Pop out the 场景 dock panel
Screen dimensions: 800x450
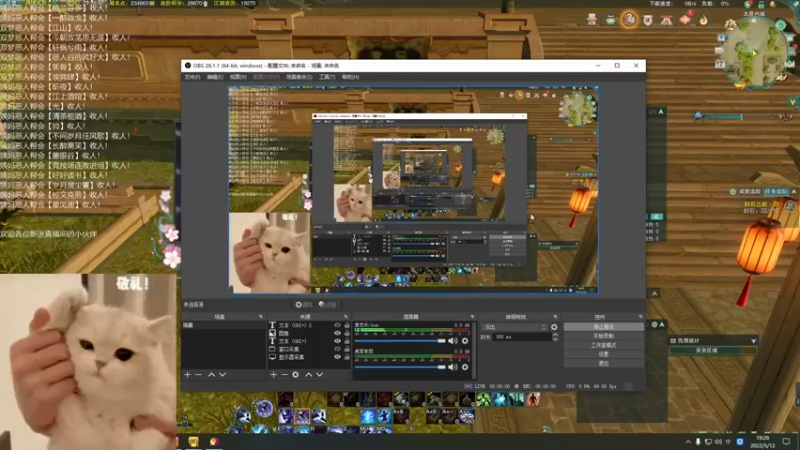coord(261,317)
